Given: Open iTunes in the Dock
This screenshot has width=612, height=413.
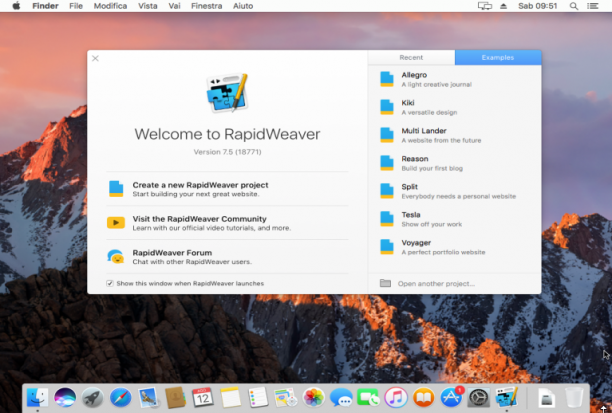Looking at the screenshot, I should (396, 398).
